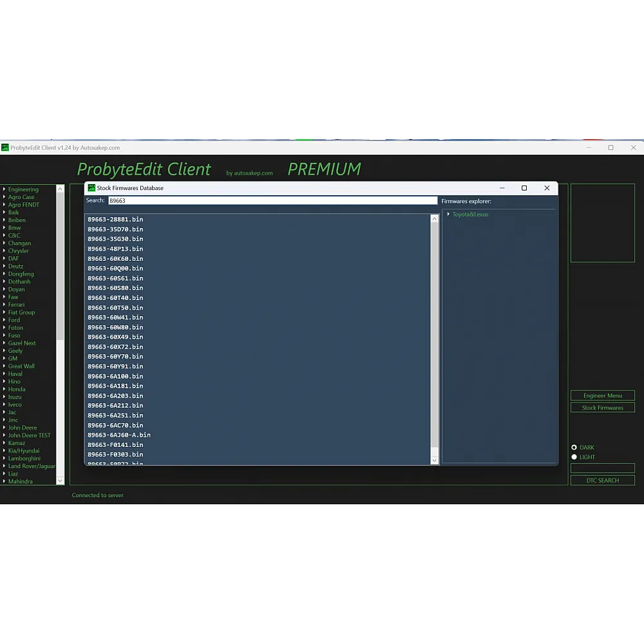Click the ProbyteEdit Client title bar icon
The height and width of the screenshot is (644, 644).
(5, 147)
